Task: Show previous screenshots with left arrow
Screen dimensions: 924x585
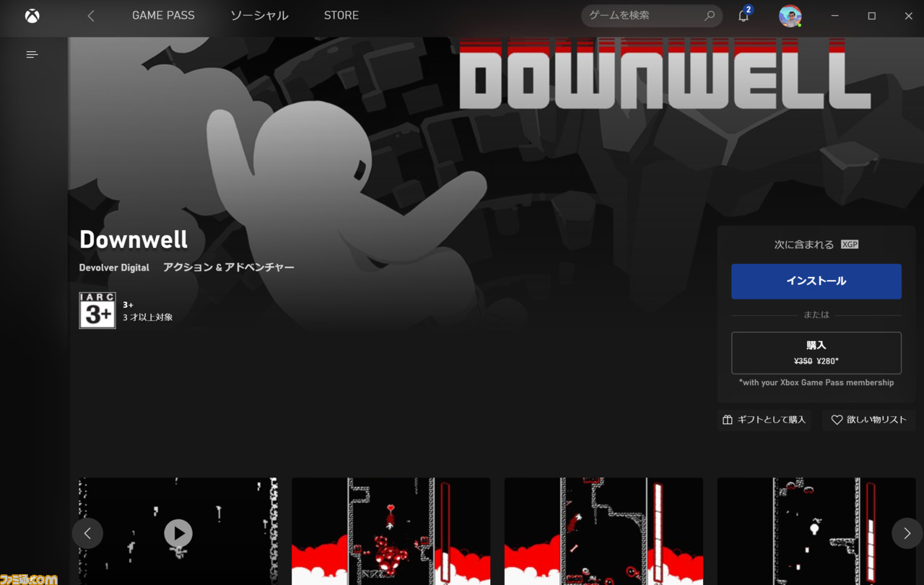Action: [87, 533]
